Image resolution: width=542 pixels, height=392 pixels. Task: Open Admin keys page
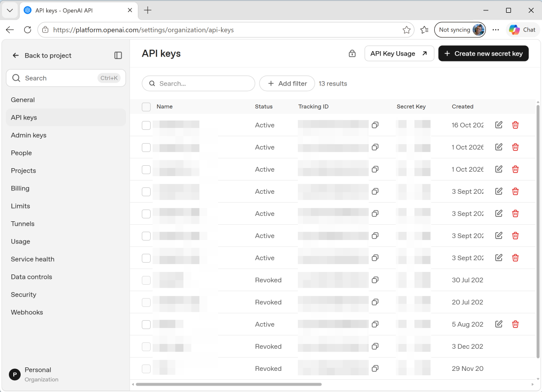pos(66,135)
